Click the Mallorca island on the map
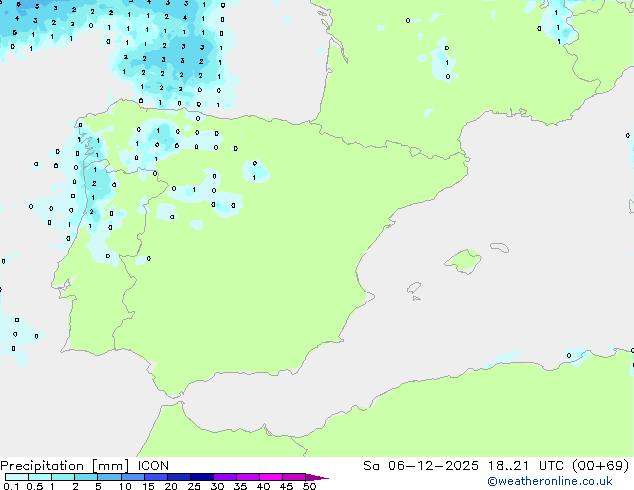 (464, 261)
